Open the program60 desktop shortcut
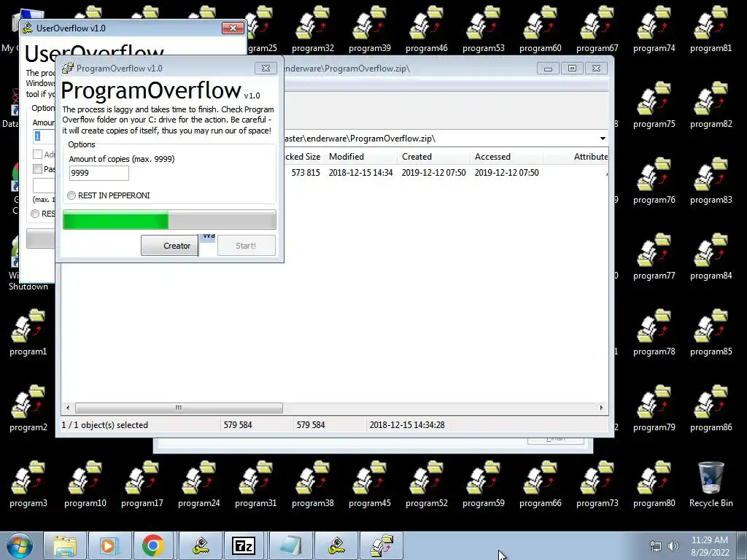747x560 pixels. [x=541, y=29]
